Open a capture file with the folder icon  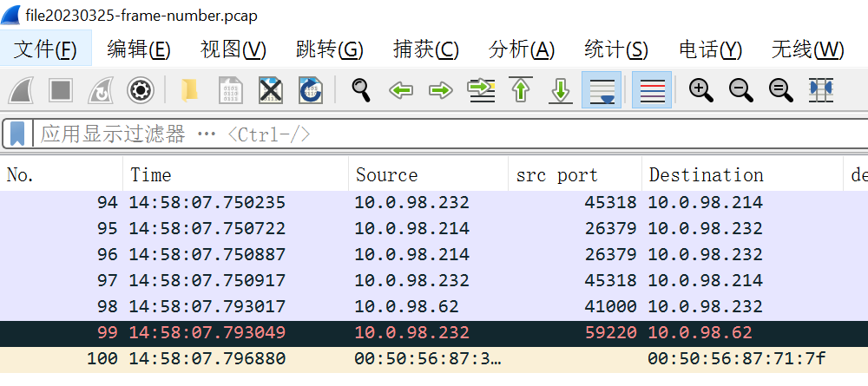tap(189, 89)
